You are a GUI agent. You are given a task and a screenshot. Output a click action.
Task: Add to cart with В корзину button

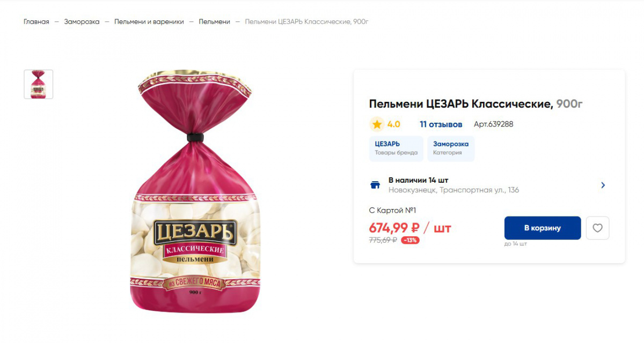542,228
